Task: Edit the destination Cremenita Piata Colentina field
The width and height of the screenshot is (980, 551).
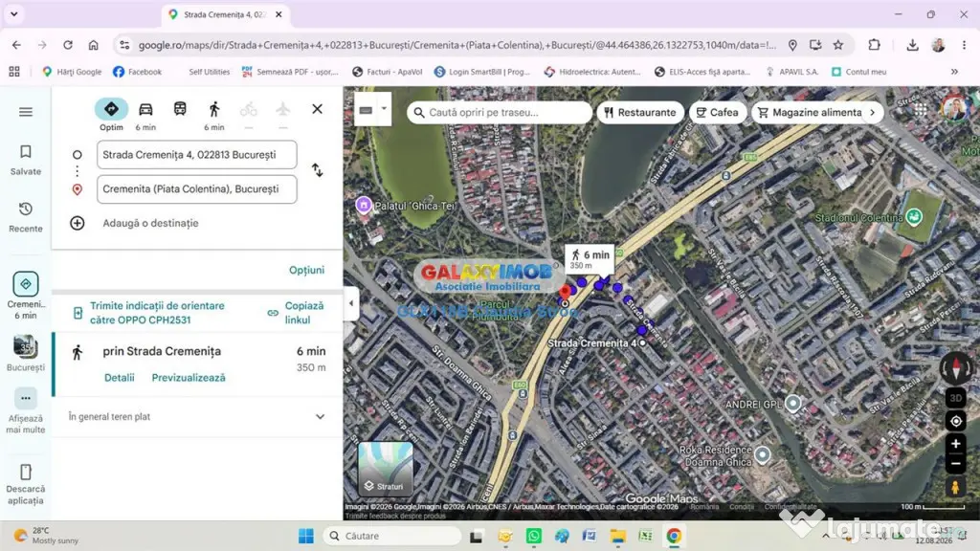Action: pos(197,189)
